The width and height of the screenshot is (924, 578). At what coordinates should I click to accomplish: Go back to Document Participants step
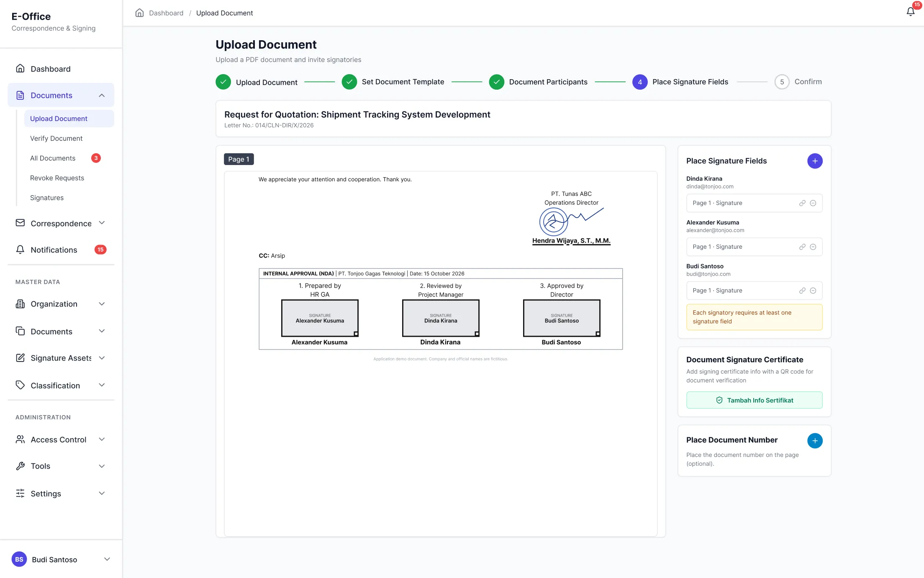(x=538, y=82)
